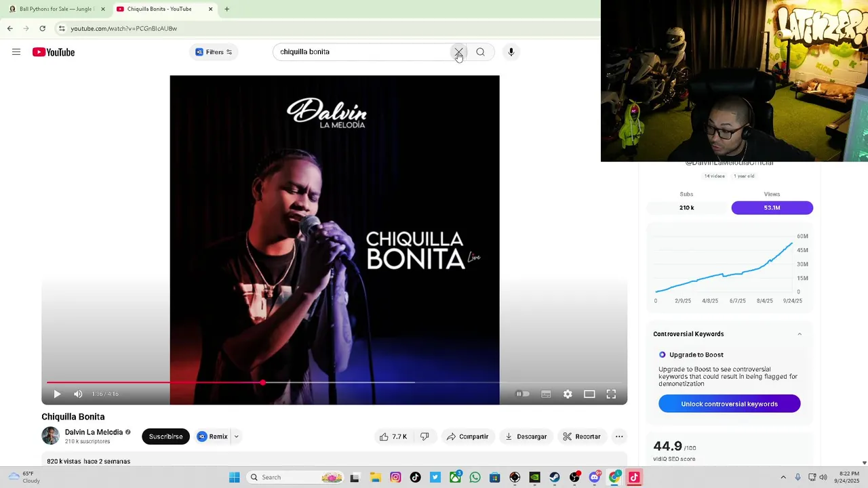Open Microsoft Store from the taskbar
The width and height of the screenshot is (868, 488).
click(x=495, y=477)
